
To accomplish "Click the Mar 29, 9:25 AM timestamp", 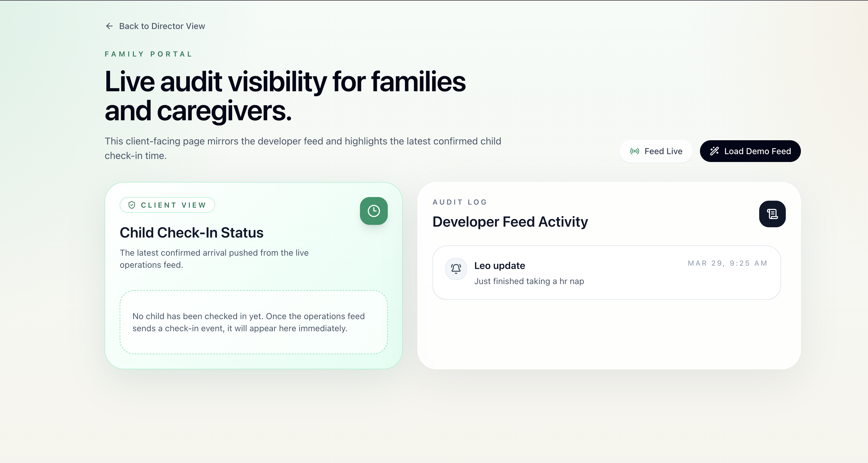I will tap(727, 263).
